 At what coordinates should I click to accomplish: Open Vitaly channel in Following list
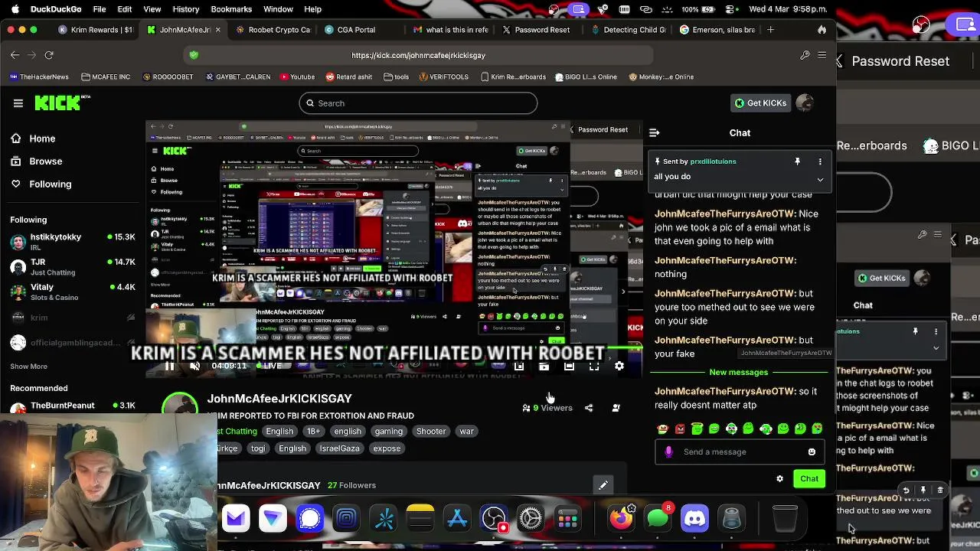point(73,292)
